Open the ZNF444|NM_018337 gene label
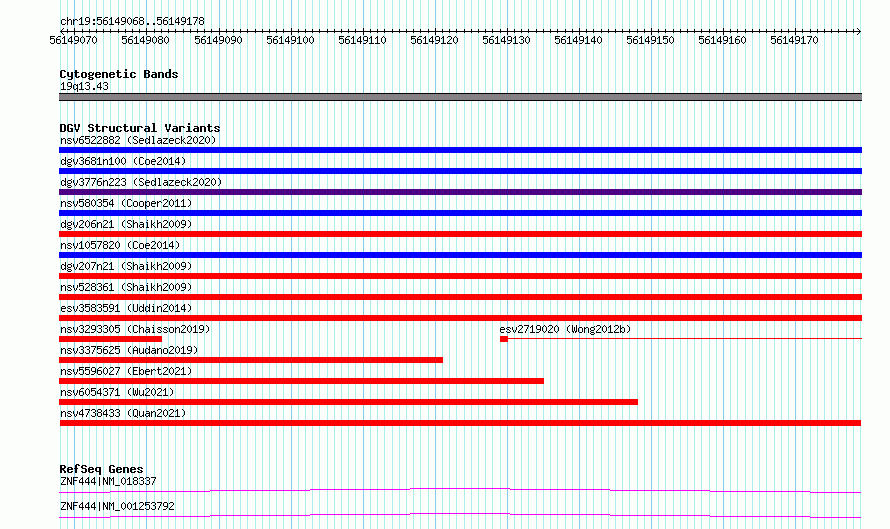890x529 pixels. pyautogui.click(x=108, y=481)
